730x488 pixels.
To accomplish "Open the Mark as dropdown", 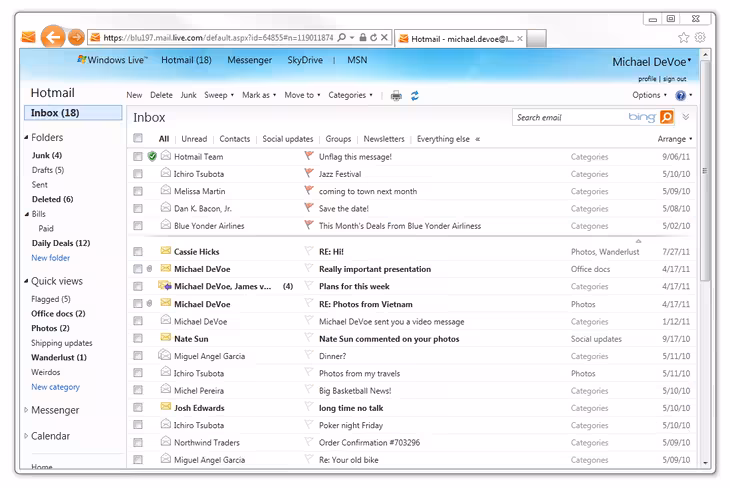I will (x=259, y=95).
